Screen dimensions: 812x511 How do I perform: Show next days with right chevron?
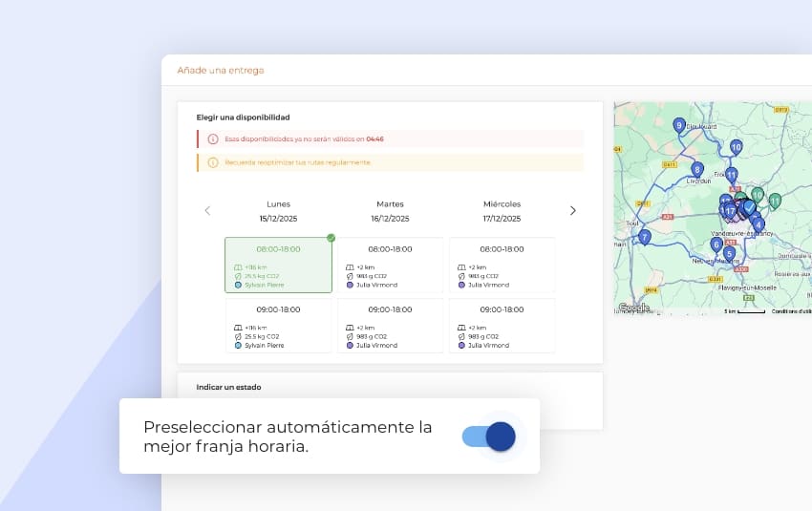pyautogui.click(x=572, y=211)
